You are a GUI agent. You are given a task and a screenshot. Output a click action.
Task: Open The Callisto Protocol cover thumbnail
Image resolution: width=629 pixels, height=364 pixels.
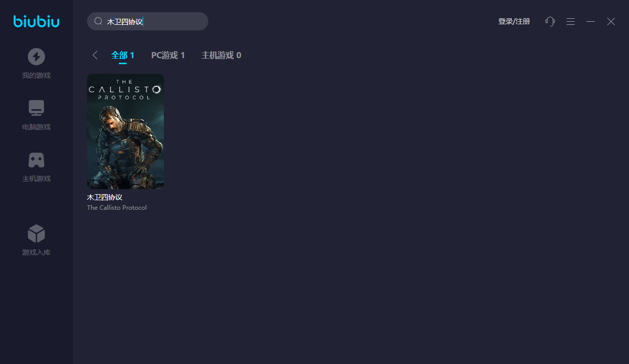coord(125,131)
